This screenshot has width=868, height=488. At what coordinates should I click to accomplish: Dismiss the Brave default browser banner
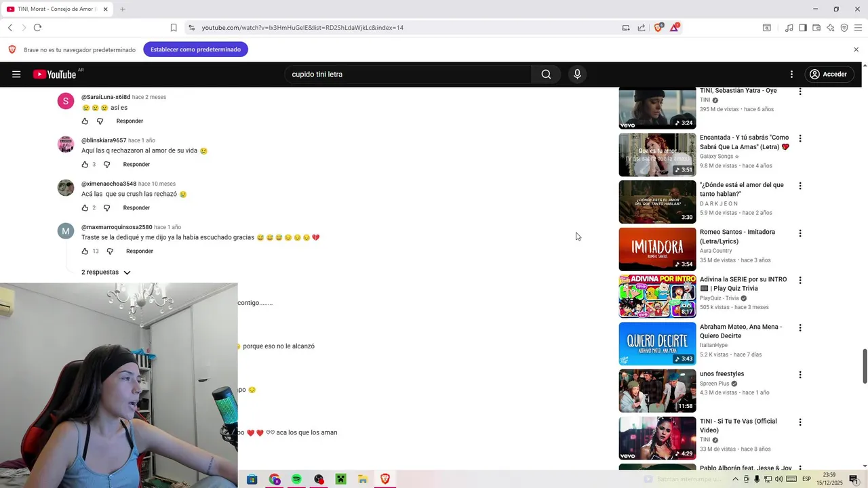click(856, 49)
